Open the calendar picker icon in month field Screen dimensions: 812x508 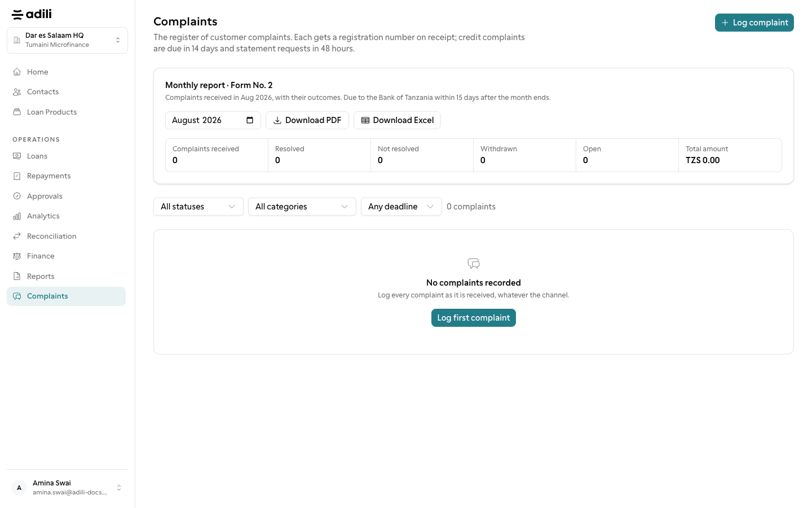point(250,120)
